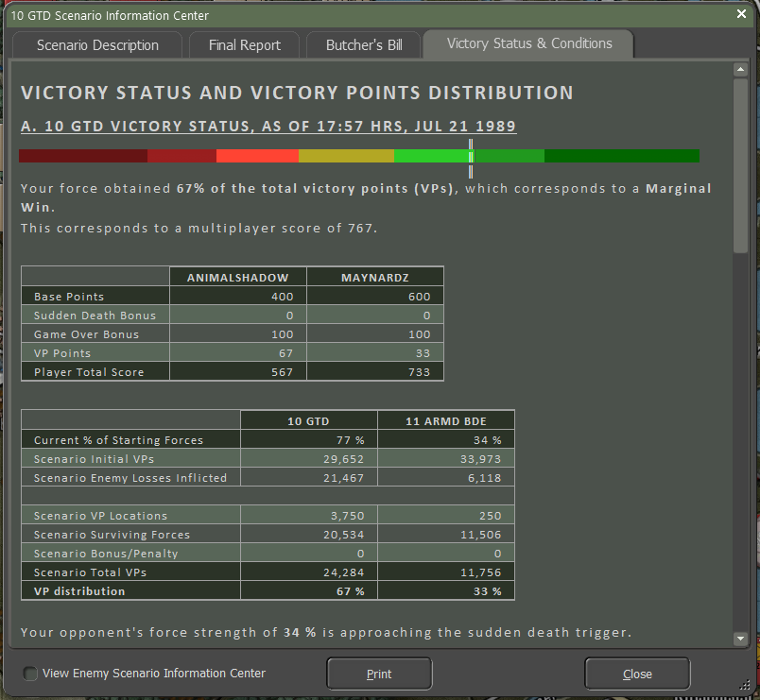The image size is (760, 700).
Task: Click the ANIMALSHADOW column header
Action: tap(238, 278)
